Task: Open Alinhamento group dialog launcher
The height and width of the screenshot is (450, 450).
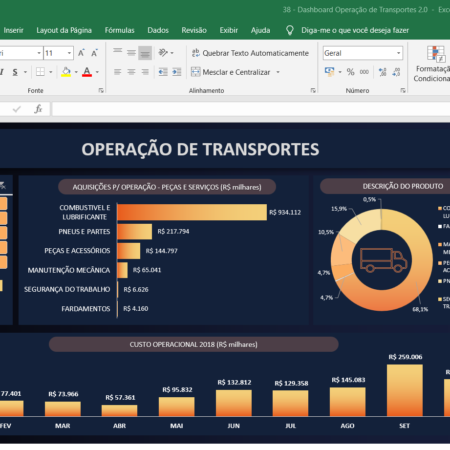Action: (313, 90)
